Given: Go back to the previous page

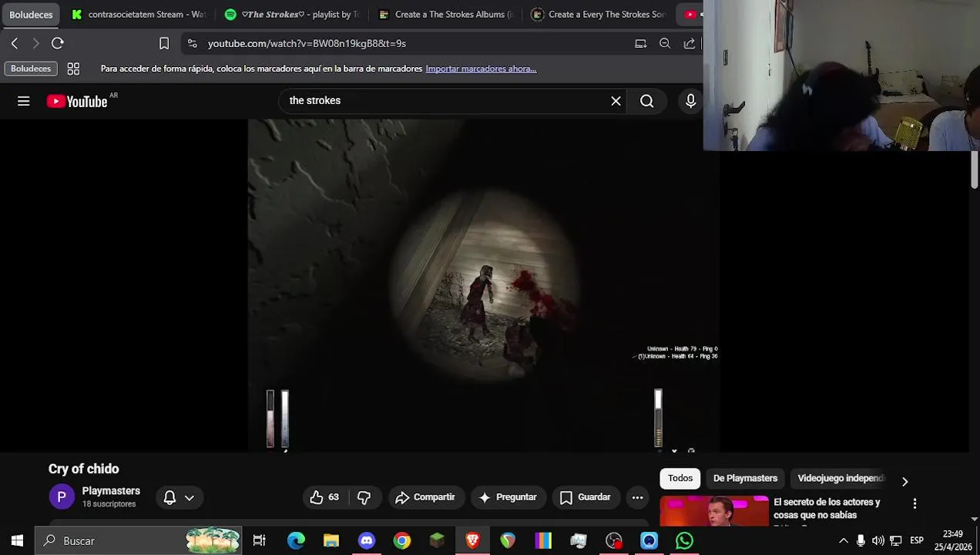Looking at the screenshot, I should tap(15, 43).
